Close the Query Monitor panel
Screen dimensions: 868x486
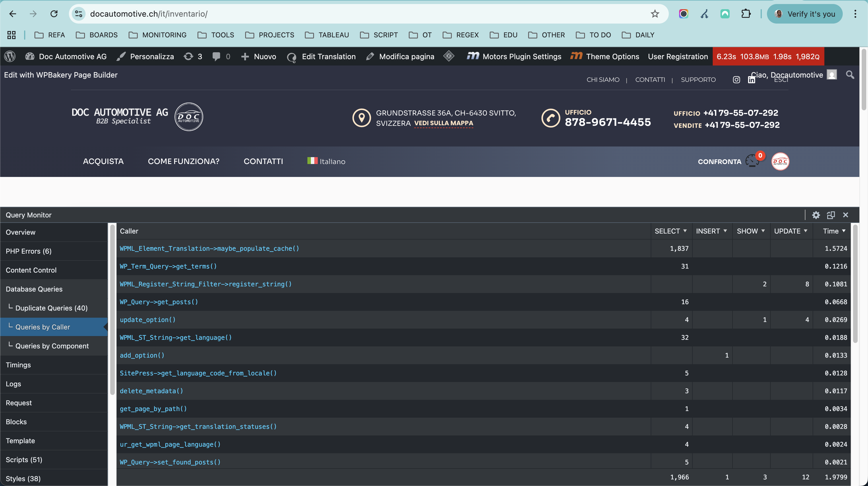[x=845, y=215]
